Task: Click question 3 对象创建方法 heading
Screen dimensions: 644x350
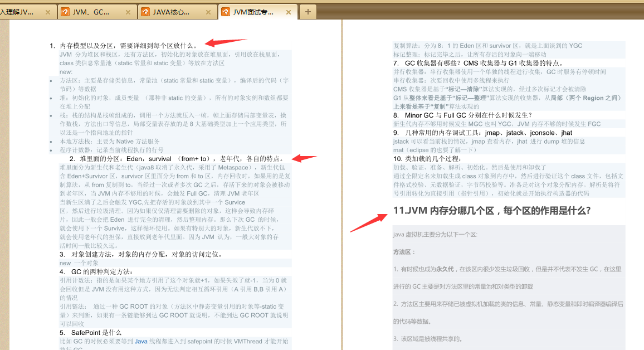Action: click(x=142, y=254)
